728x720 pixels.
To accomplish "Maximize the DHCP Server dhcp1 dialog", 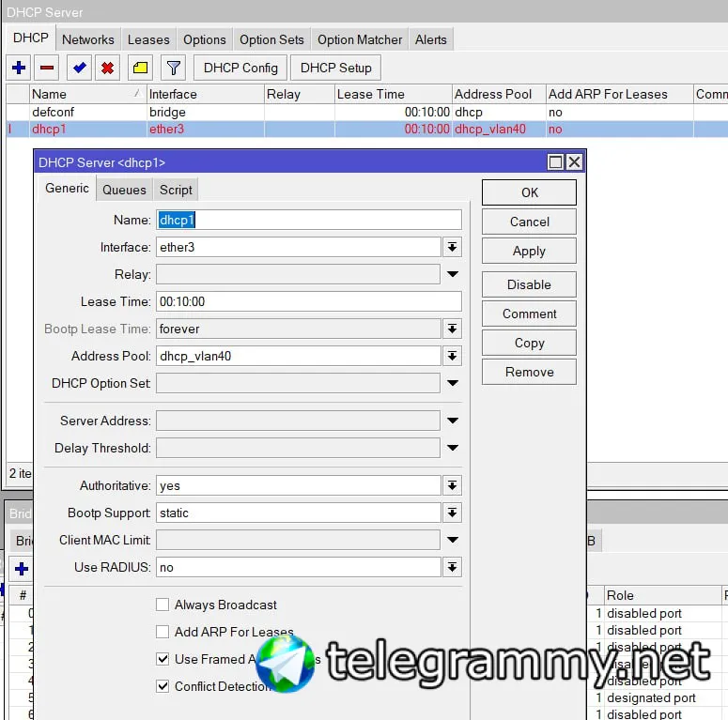I will 555,161.
